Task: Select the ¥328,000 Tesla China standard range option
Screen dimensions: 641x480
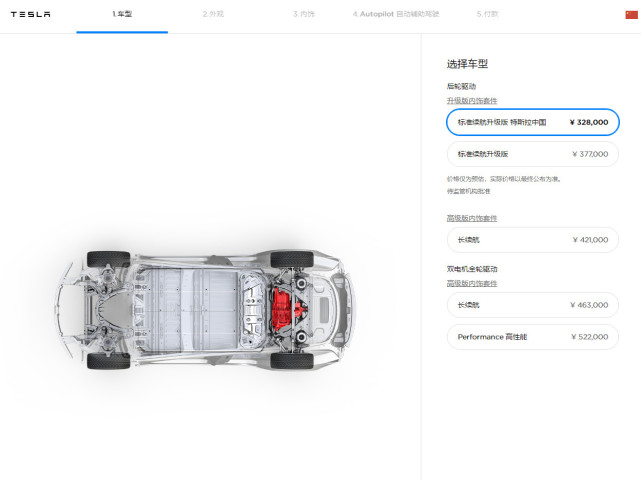Action: [533, 122]
